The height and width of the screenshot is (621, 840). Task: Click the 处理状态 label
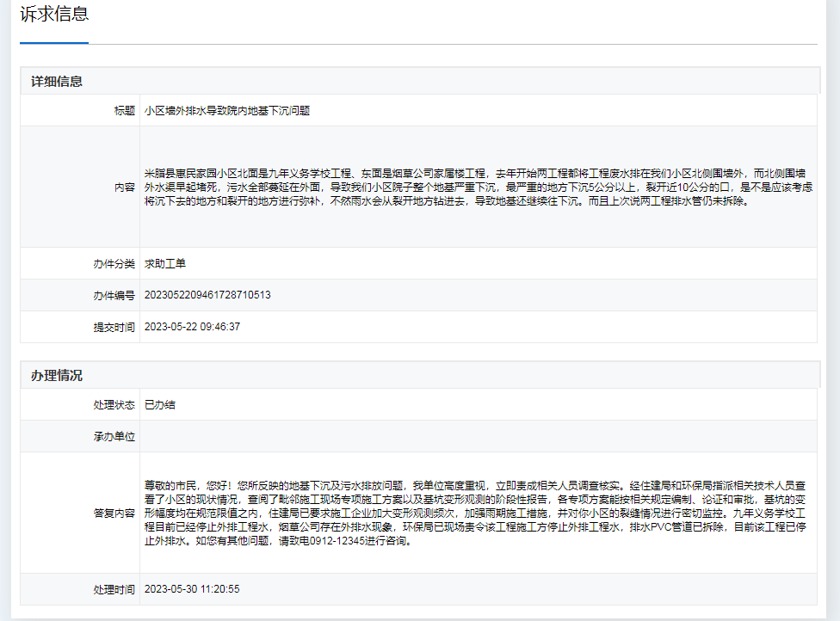(x=114, y=405)
